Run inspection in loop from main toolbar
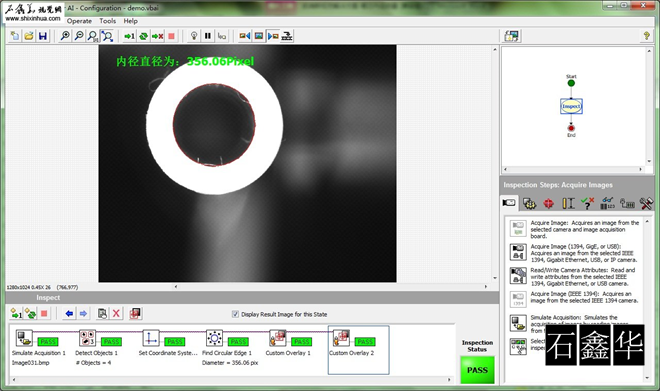The width and height of the screenshot is (660, 391). [x=144, y=36]
